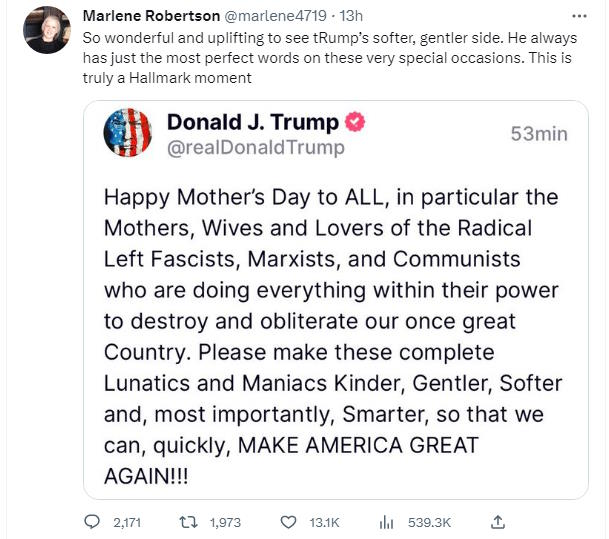The width and height of the screenshot is (609, 539).
Task: Click the reply speech bubble icon
Action: click(93, 521)
